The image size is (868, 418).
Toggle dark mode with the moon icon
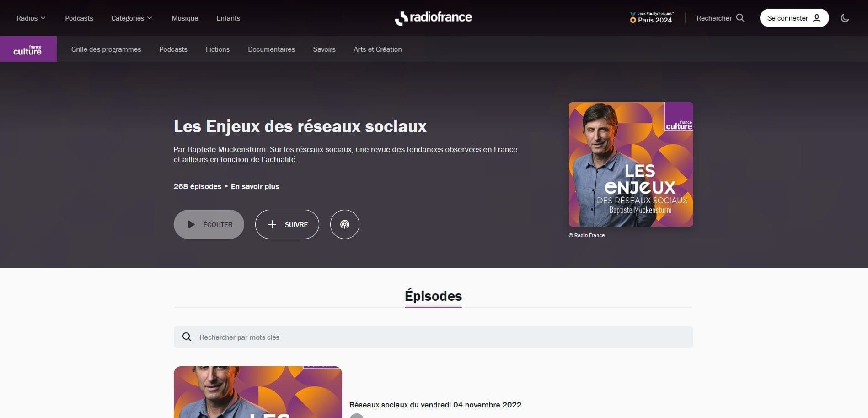(x=845, y=18)
